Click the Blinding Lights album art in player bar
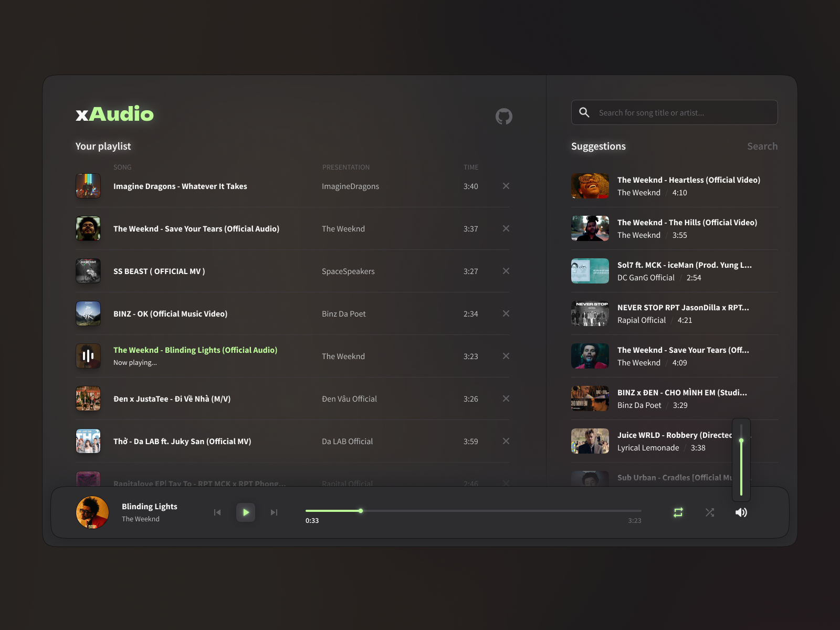This screenshot has height=630, width=840. coord(92,512)
